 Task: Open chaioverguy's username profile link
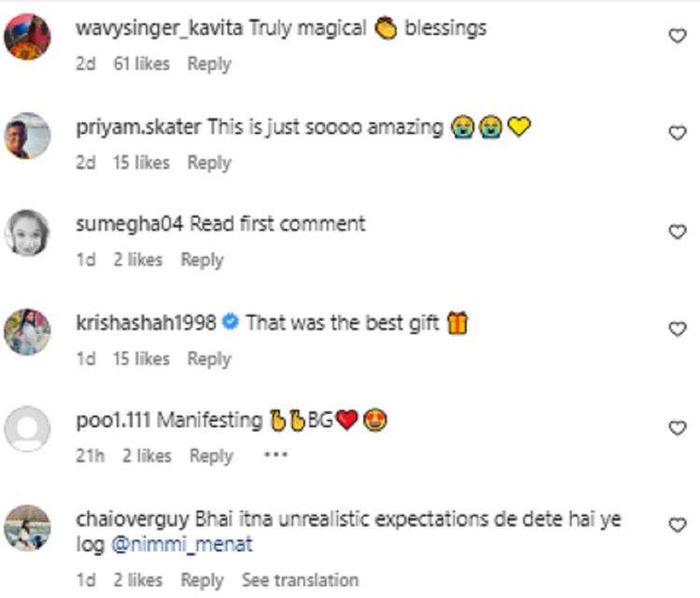pos(133,519)
